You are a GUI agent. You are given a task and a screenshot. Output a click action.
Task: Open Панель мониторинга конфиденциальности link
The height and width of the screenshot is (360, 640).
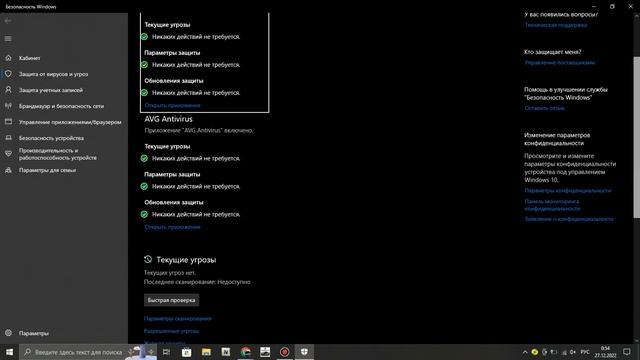552,205
